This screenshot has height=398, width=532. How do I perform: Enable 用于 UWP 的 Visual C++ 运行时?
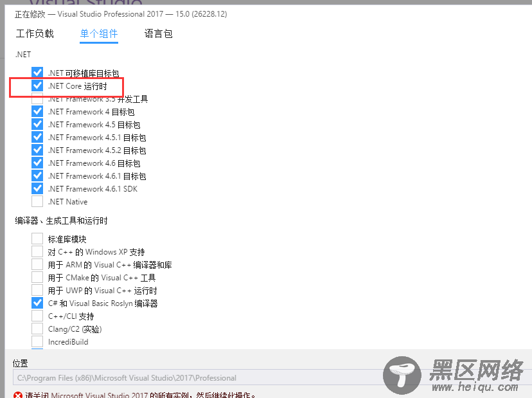pyautogui.click(x=37, y=291)
